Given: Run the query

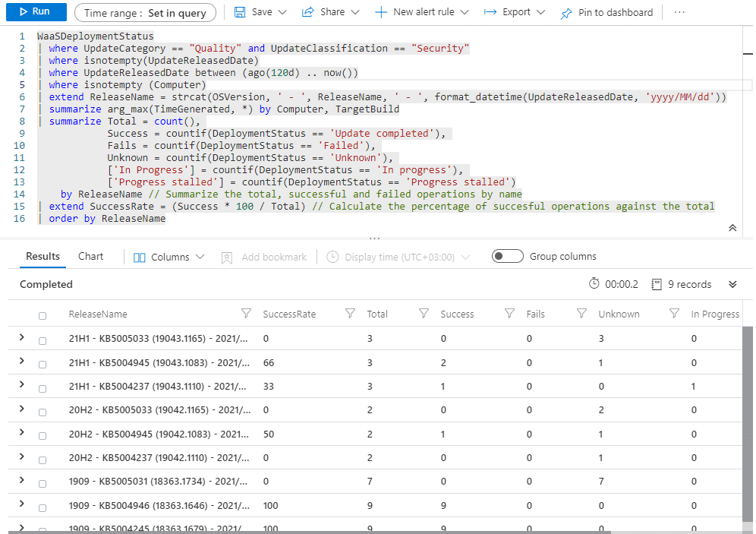Looking at the screenshot, I should [36, 11].
